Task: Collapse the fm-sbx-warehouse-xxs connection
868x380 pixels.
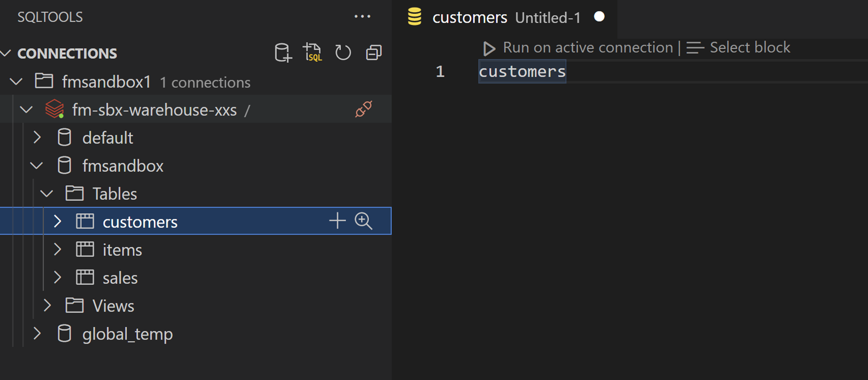Action: pos(27,110)
